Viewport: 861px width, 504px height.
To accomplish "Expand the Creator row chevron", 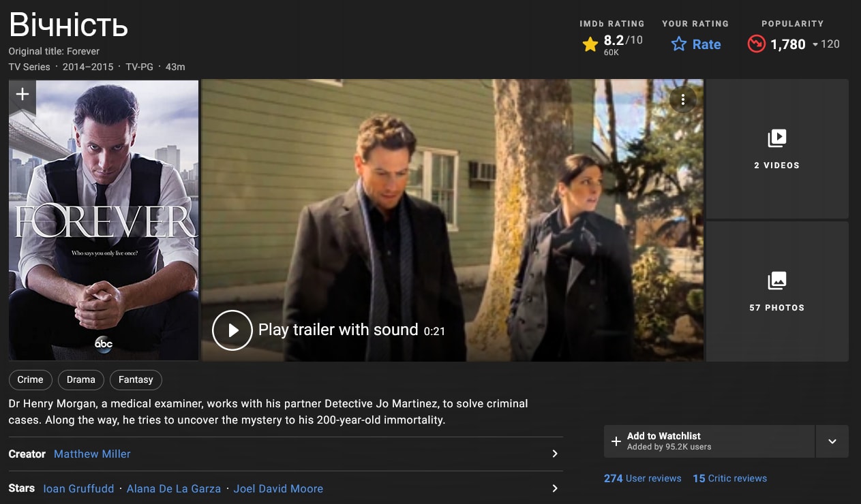I will (554, 454).
